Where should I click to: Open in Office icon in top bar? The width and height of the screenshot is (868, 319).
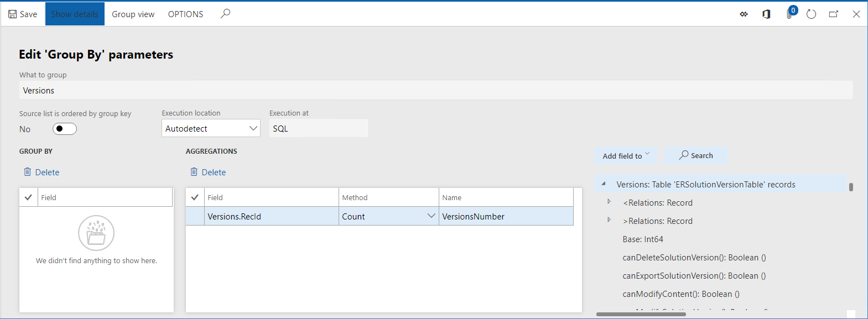[766, 14]
